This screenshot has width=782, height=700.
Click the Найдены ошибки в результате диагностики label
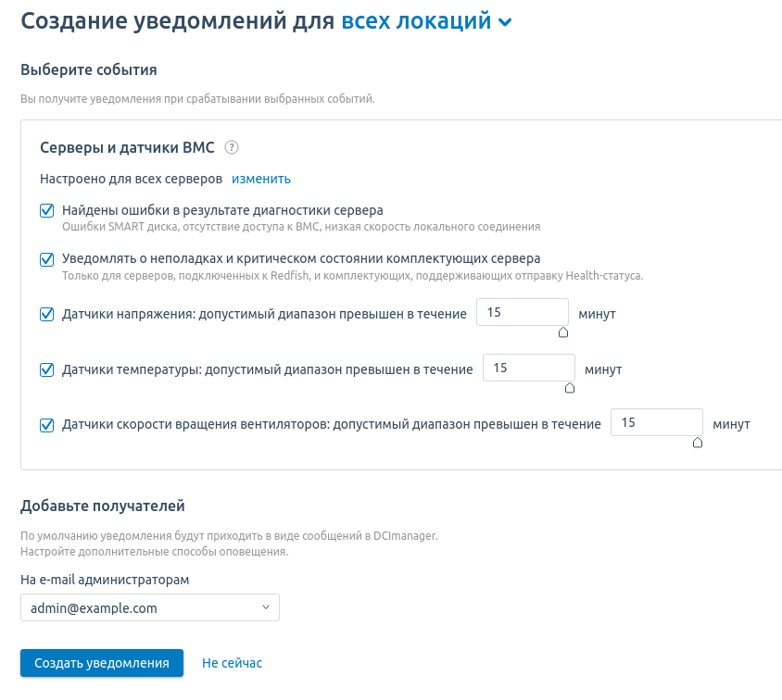222,210
